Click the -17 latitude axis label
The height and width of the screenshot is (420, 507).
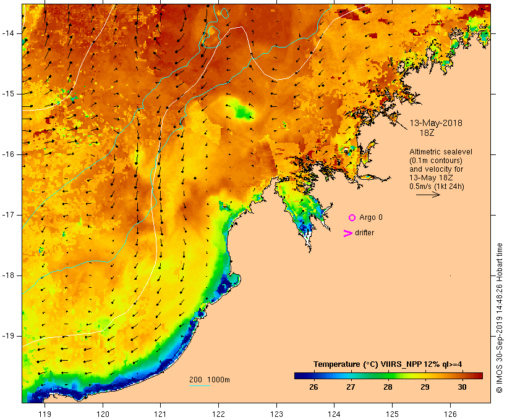tap(8, 215)
